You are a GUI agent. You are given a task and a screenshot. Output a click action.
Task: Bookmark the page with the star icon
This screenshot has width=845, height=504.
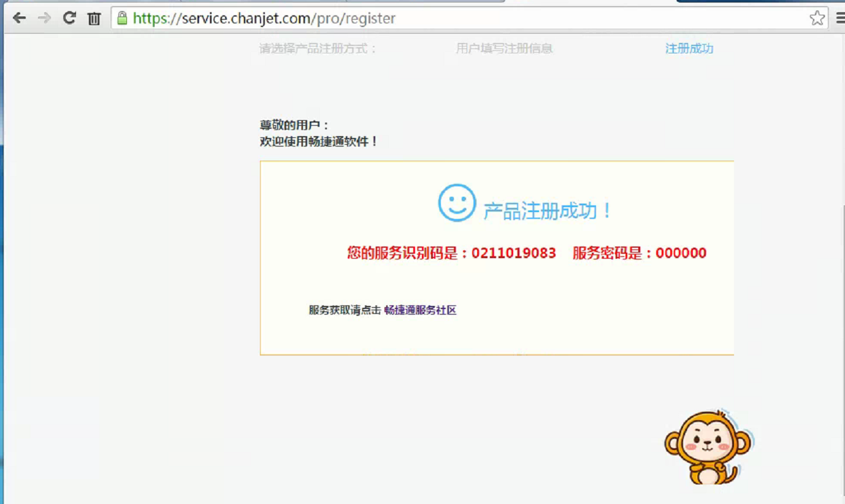[x=817, y=18]
